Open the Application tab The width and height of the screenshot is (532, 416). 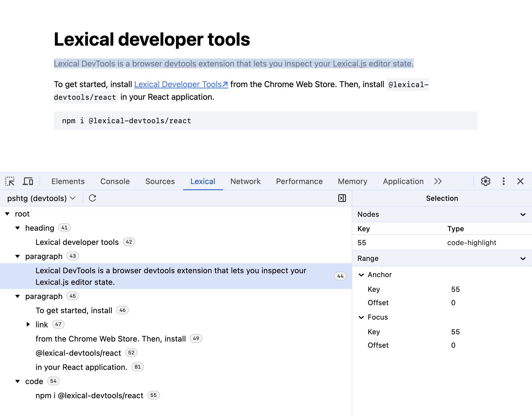(403, 181)
